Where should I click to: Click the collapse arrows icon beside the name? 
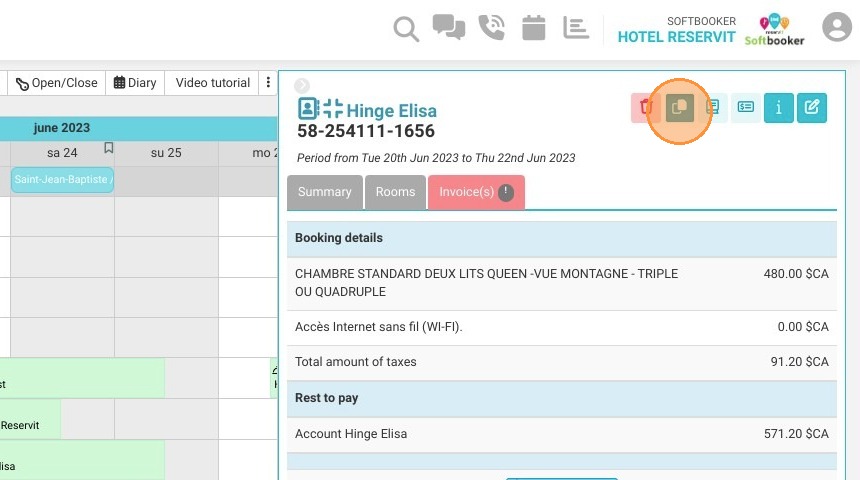coord(333,109)
